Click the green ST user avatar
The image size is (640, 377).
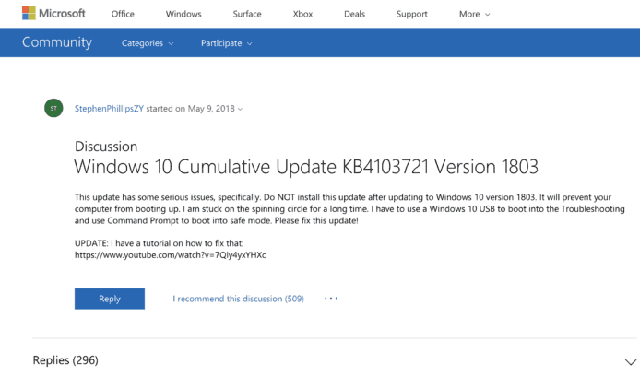coord(53,108)
